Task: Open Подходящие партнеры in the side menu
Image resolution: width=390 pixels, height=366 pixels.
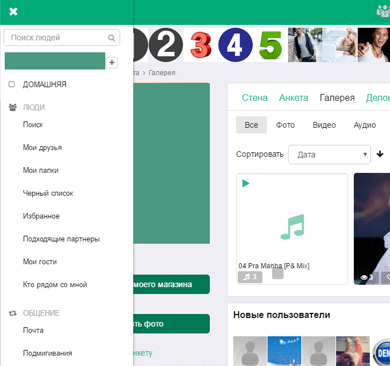Action: point(61,239)
